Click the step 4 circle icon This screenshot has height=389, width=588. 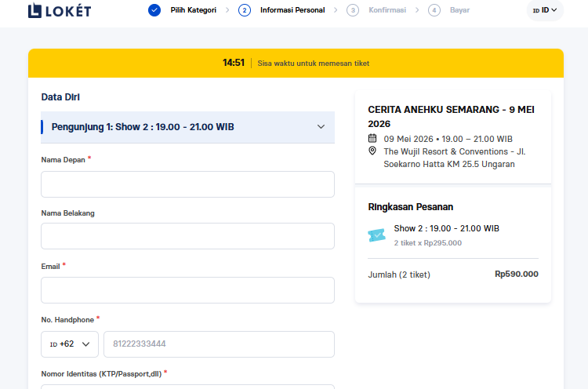point(434,10)
